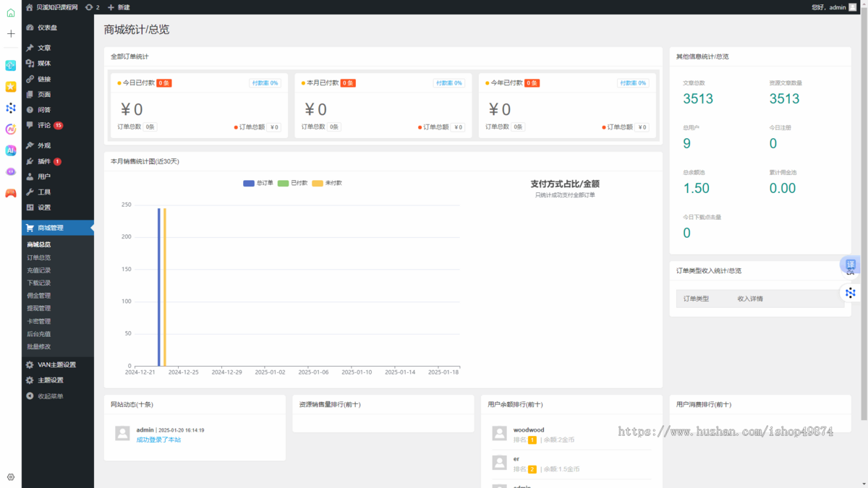The width and height of the screenshot is (868, 488).
Task: Click the 商城总览 active submenu item
Action: (x=39, y=244)
